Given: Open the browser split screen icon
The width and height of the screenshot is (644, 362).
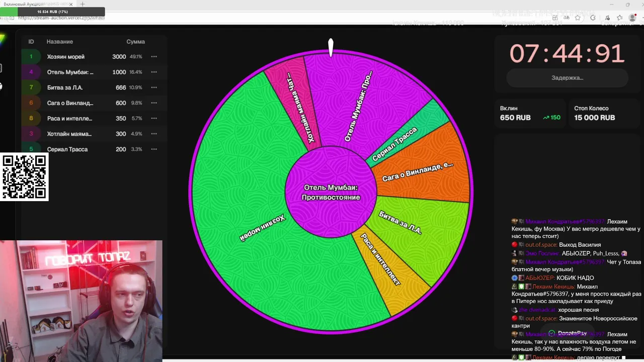Looking at the screenshot, I should [x=555, y=18].
